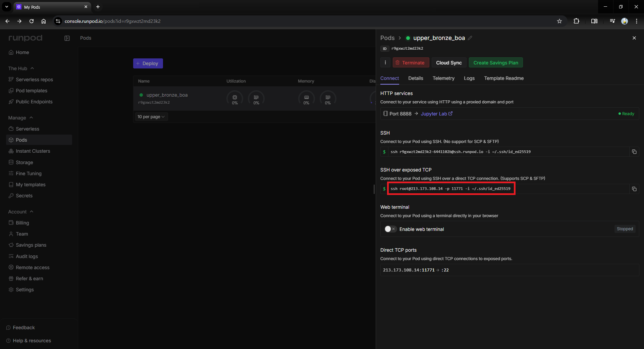
Task: Terminate the upper_bronze_boa pod
Action: (x=411, y=63)
